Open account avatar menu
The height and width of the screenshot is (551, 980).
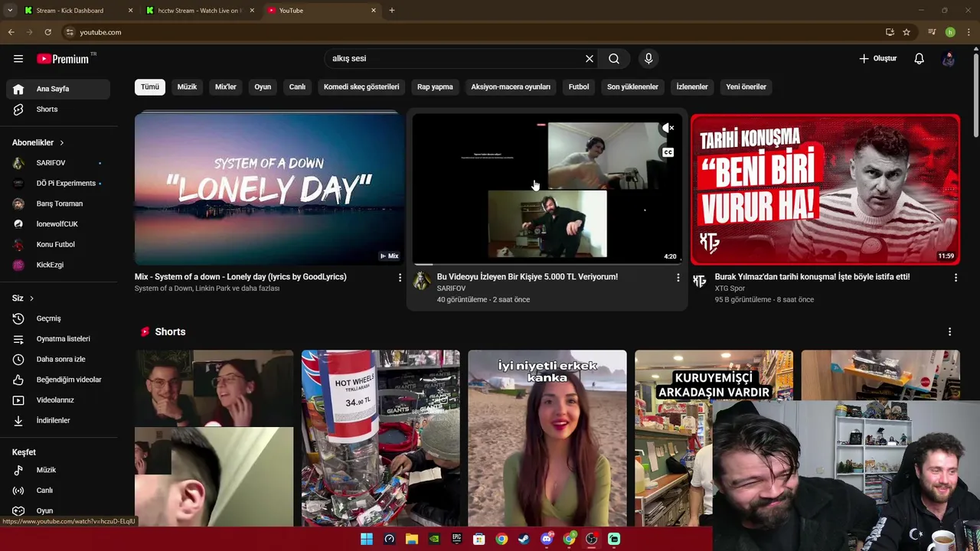[949, 59]
